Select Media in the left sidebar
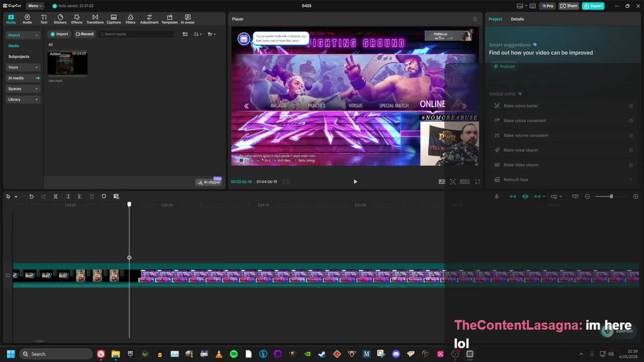Screen dimensions: 644x362 (14, 46)
